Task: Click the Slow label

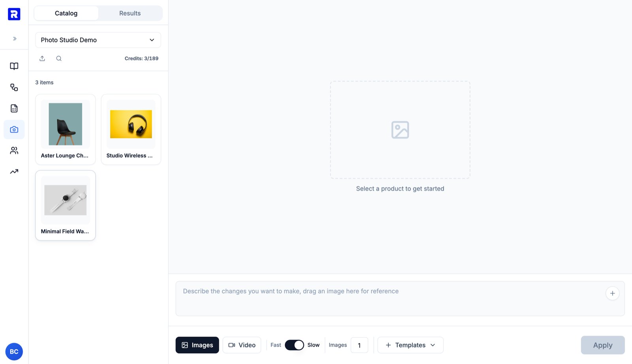Action: (x=314, y=345)
